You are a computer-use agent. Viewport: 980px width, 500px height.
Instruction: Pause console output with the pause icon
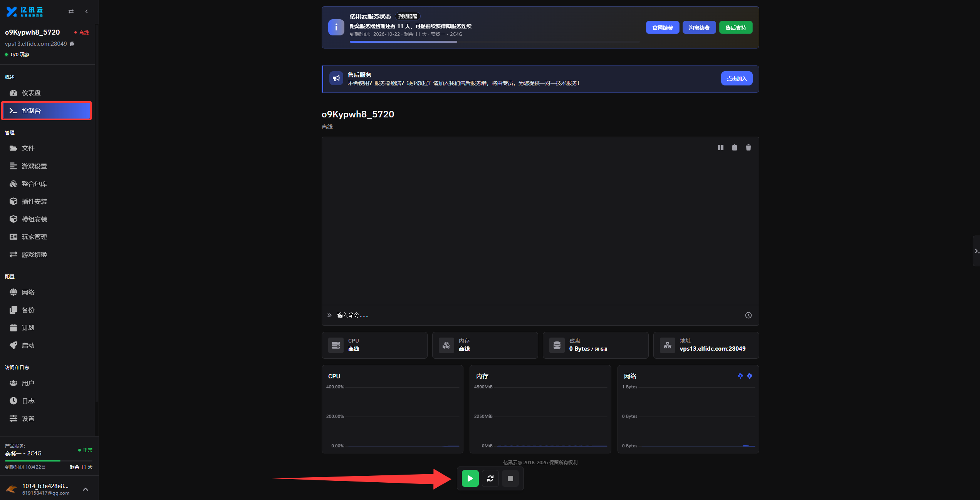tap(721, 147)
